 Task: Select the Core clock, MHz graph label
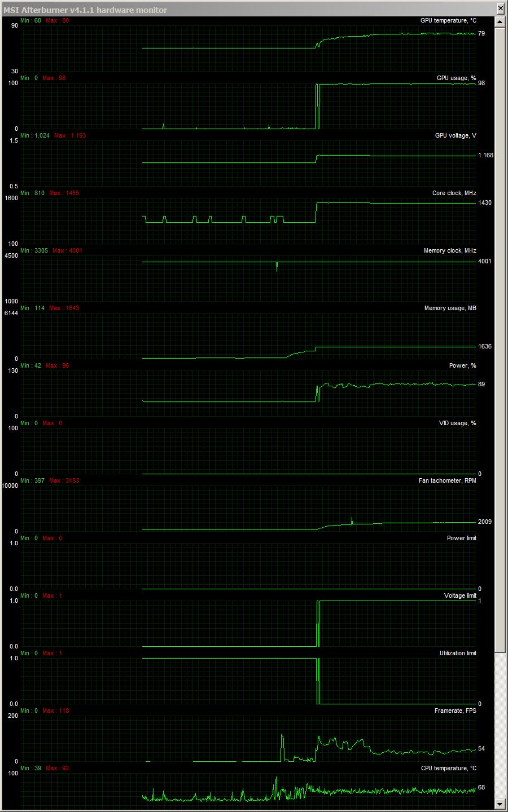point(454,193)
